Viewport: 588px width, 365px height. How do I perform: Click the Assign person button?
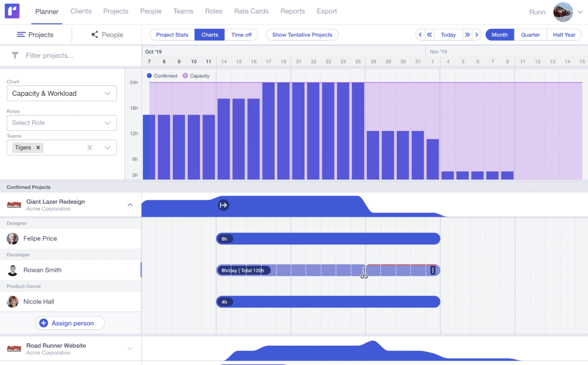[x=70, y=323]
